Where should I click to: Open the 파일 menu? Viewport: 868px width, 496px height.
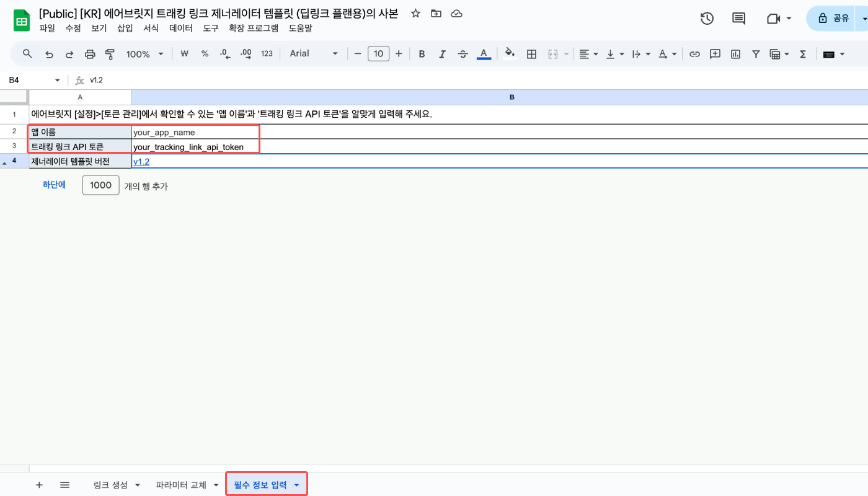[46, 28]
